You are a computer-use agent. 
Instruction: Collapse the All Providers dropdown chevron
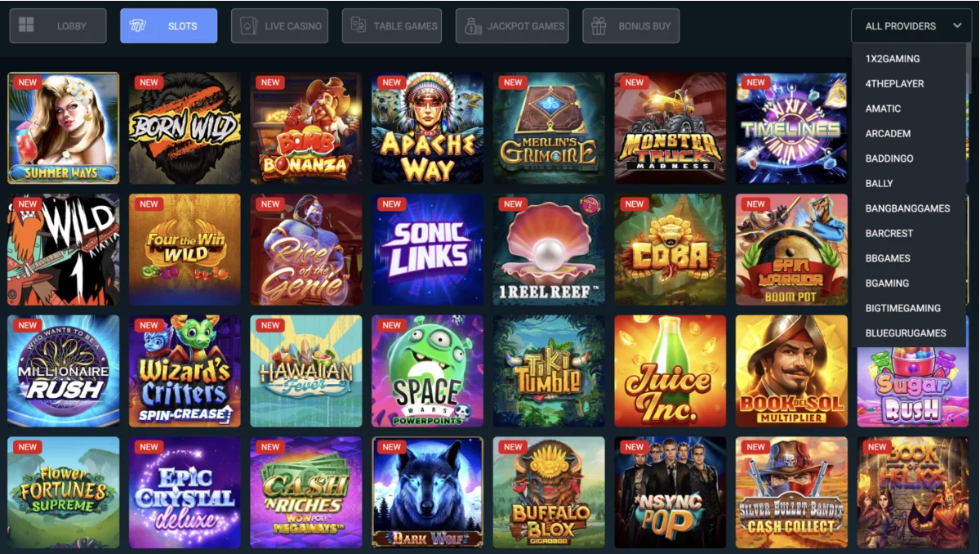click(957, 26)
